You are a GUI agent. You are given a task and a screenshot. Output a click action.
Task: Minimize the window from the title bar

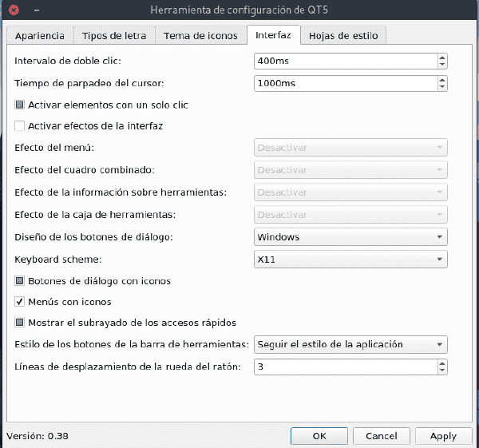click(37, 10)
